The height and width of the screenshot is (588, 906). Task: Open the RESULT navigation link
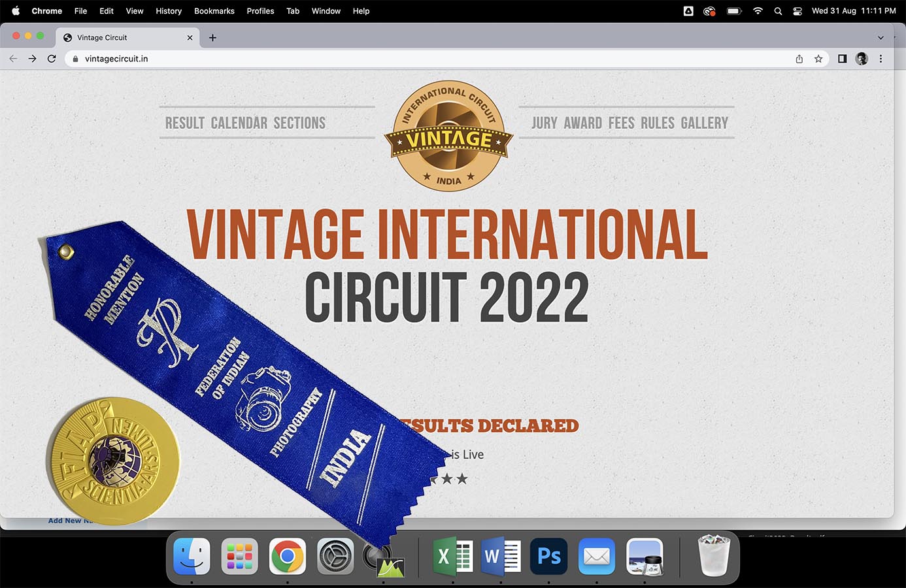[x=184, y=122]
